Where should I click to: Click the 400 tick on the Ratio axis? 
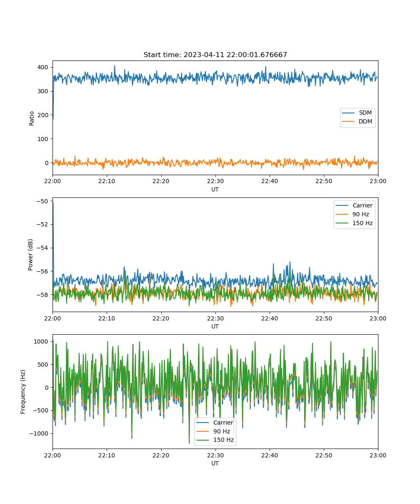pos(44,67)
